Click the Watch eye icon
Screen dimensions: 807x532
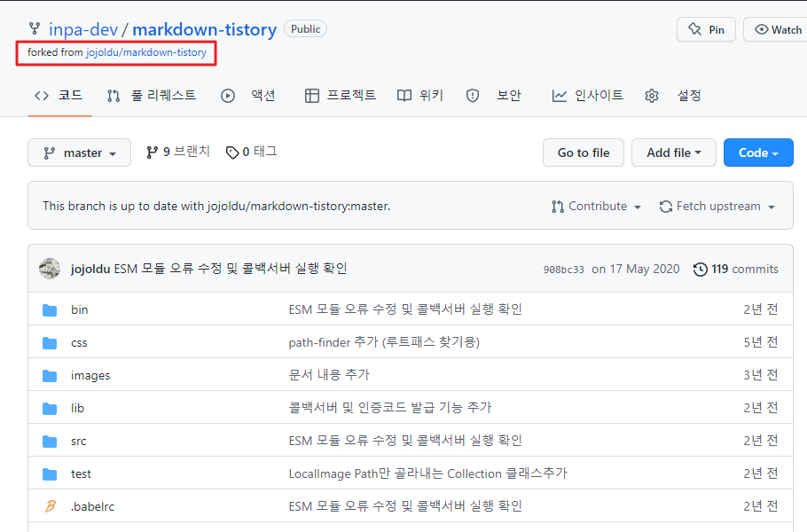tap(761, 30)
